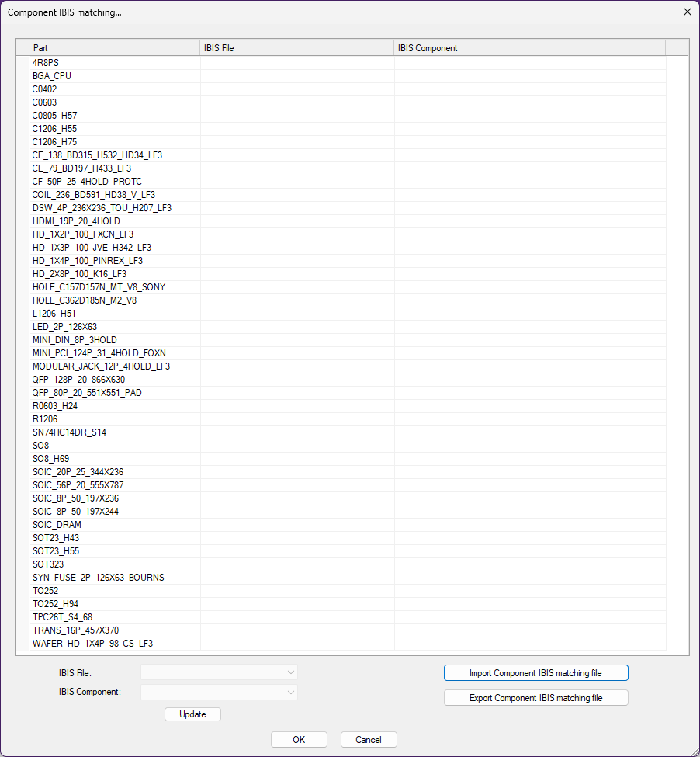The width and height of the screenshot is (700, 757).
Task: Select the TO252_H94 part row
Action: (55, 604)
